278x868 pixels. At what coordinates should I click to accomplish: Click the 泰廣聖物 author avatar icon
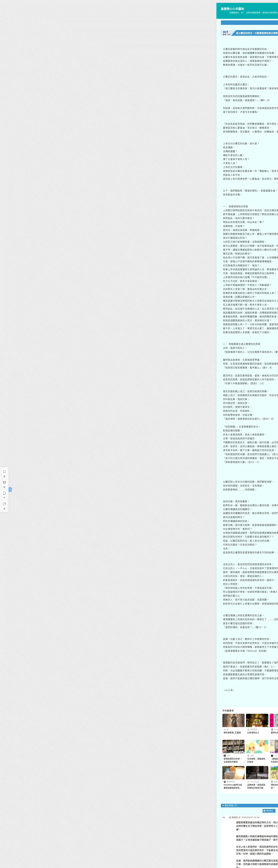[x=248, y=730]
